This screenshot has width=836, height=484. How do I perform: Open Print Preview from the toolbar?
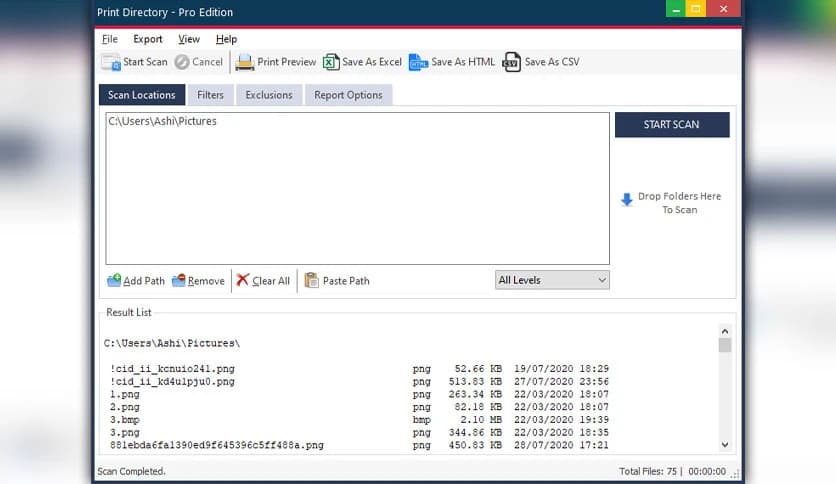coord(276,62)
